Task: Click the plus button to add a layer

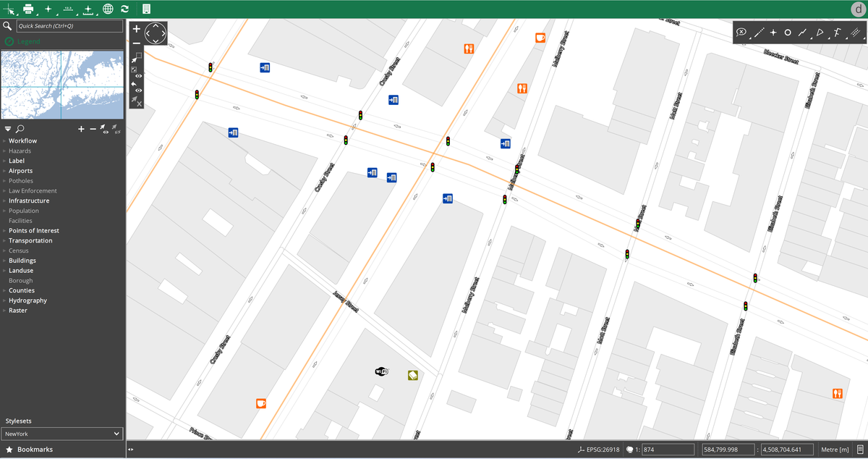Action: pyautogui.click(x=81, y=129)
